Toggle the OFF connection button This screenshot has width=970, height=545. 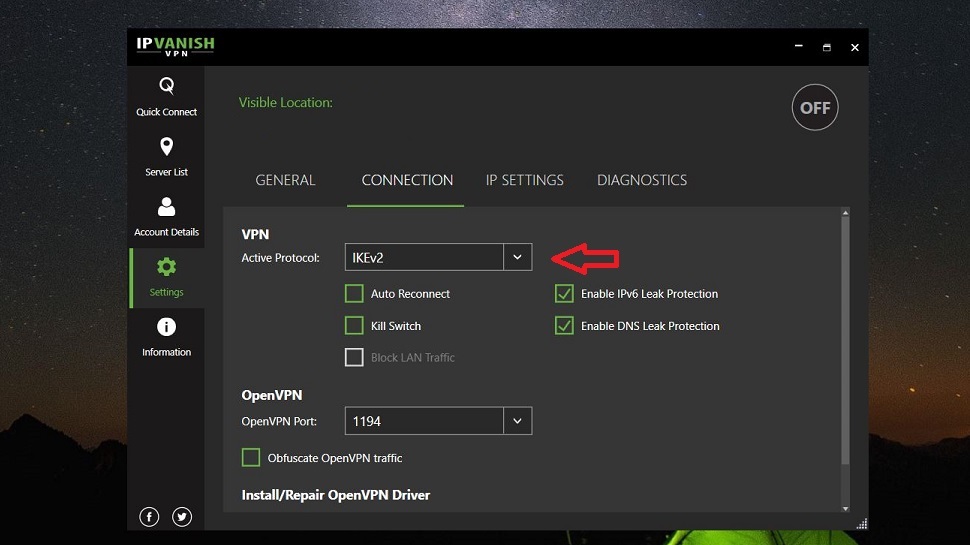[815, 108]
